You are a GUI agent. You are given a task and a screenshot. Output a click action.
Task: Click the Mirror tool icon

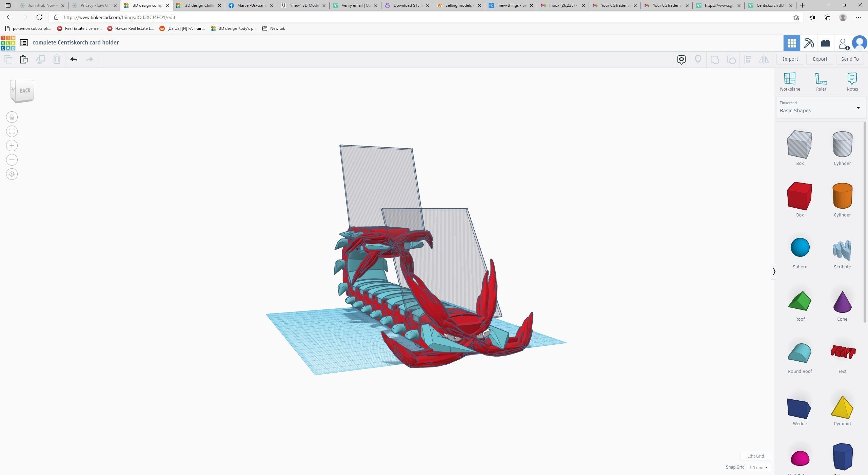pos(764,60)
